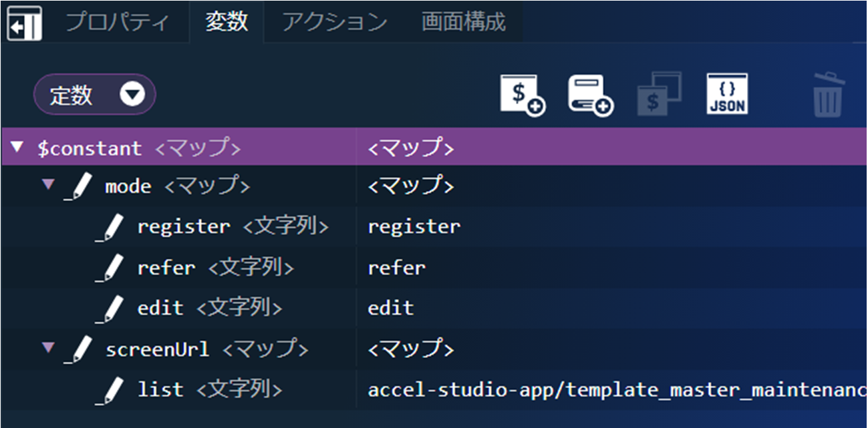Click the duplicate variable icon
This screenshot has height=428, width=868.
[659, 94]
